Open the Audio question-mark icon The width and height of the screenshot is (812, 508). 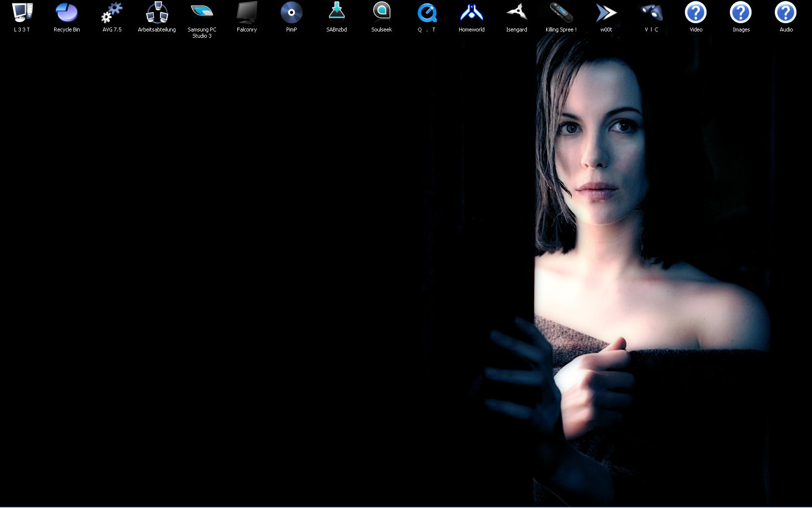pos(786,13)
